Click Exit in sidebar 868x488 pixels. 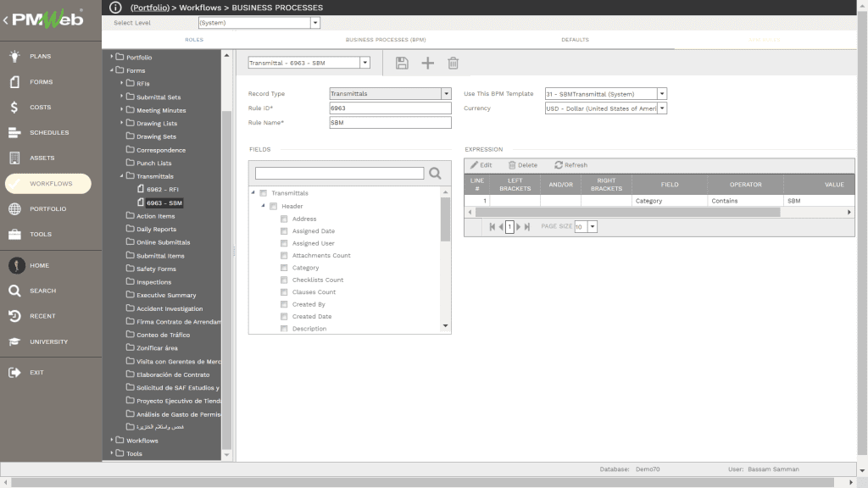pos(36,373)
